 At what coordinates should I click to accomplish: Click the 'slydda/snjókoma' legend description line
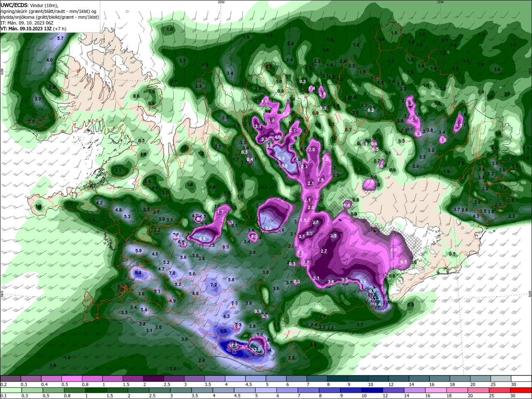(x=49, y=17)
